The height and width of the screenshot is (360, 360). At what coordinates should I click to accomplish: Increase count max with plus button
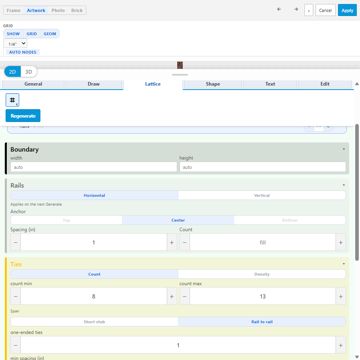pos(340,296)
